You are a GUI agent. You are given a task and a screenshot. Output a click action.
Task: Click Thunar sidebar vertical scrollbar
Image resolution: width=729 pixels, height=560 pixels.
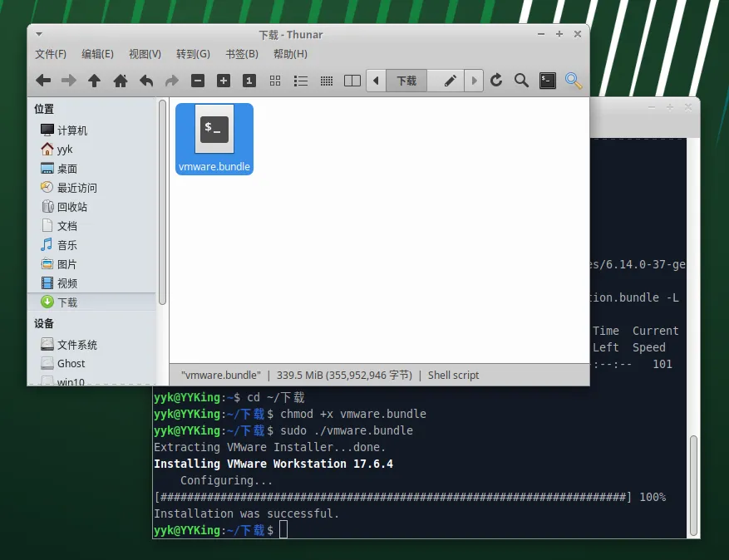pos(162,203)
